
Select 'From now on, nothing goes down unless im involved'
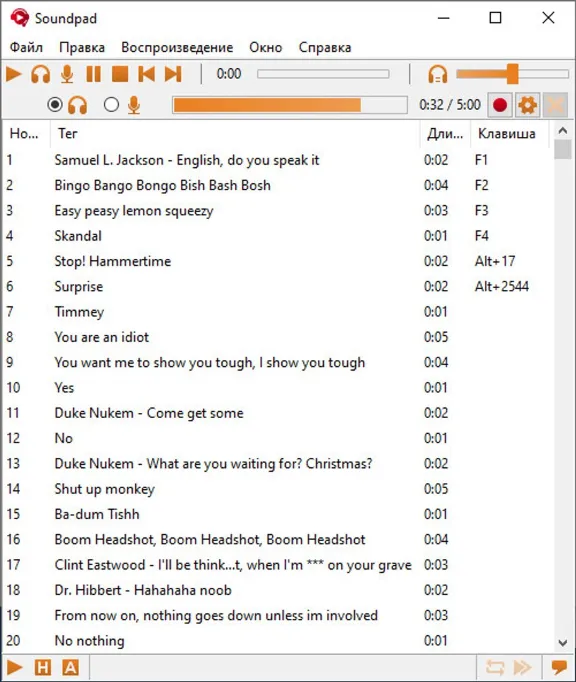click(x=278, y=615)
